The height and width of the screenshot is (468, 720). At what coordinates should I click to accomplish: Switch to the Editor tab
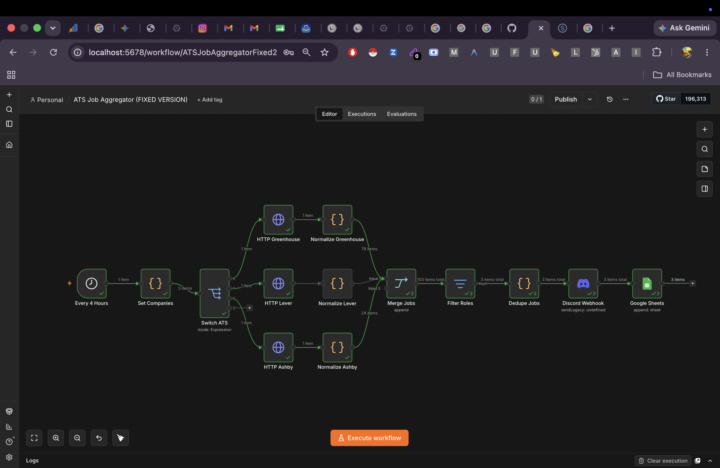(329, 114)
